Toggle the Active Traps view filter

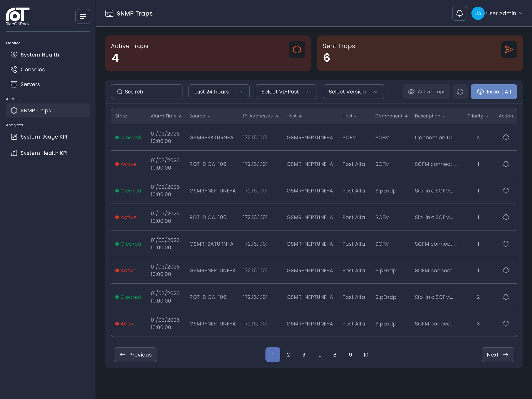426,92
